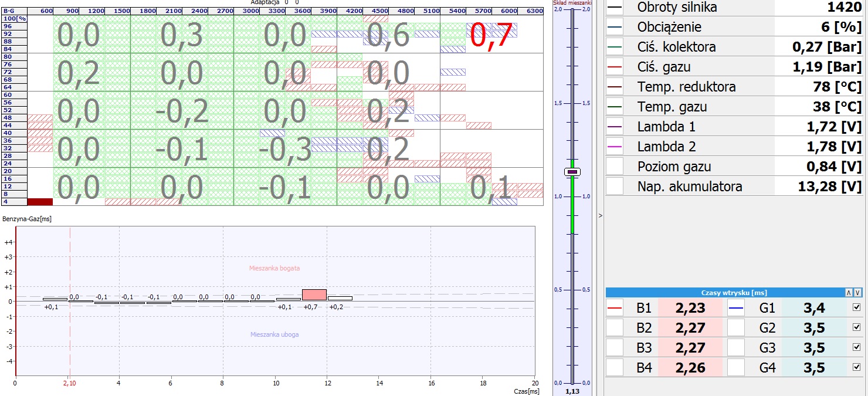Disable the G4 injector checkbox
This screenshot has height=396, width=868.
click(x=857, y=368)
